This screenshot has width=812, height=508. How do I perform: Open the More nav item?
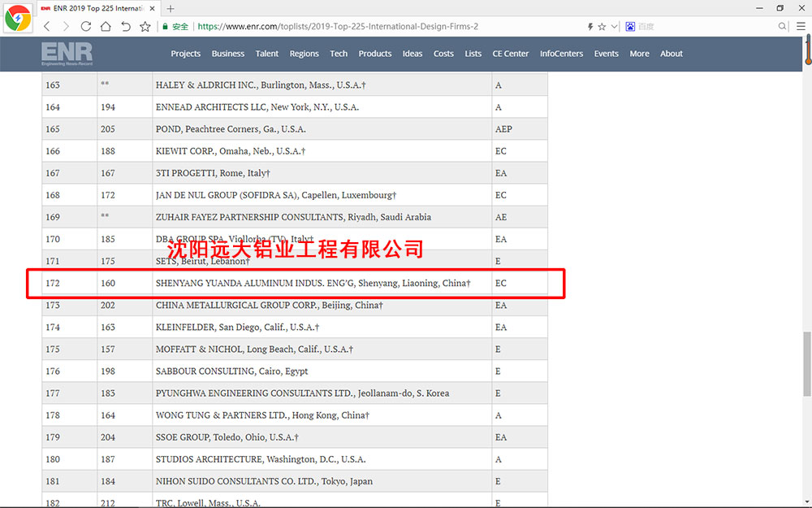tap(639, 54)
